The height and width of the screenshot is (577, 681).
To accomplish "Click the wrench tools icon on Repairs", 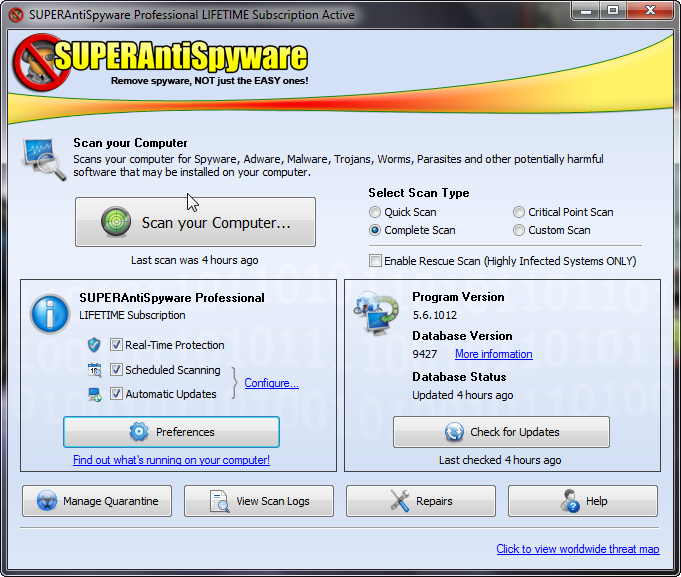I will click(x=400, y=501).
